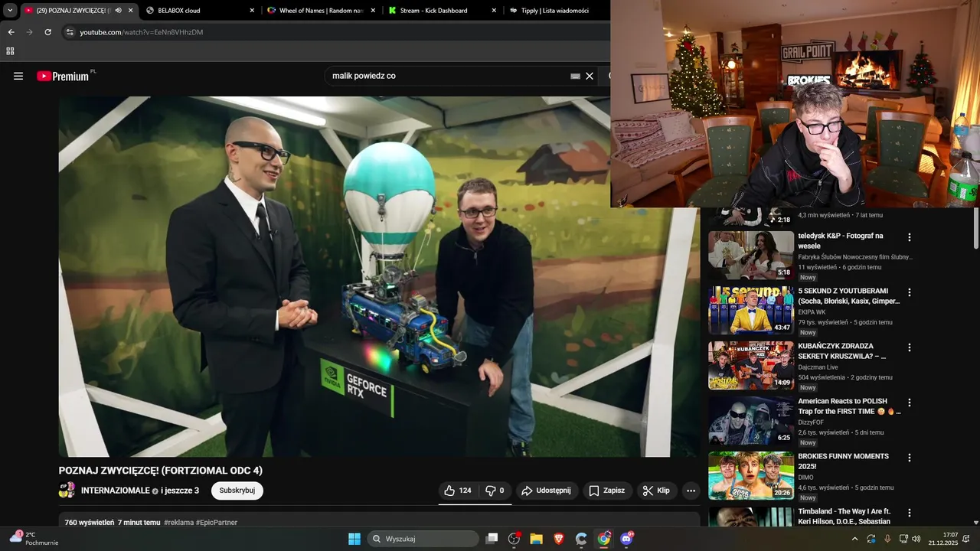Like the video with 124 likes
The height and width of the screenshot is (551, 980).
coord(458,491)
